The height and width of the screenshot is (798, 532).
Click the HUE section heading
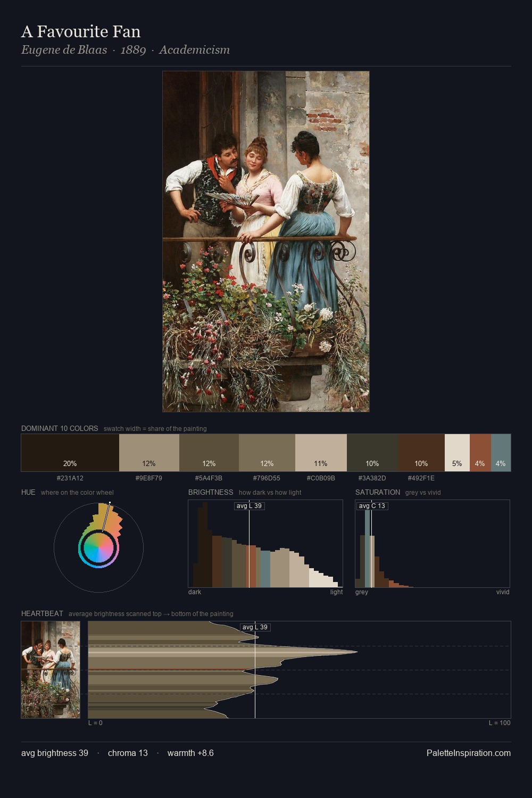click(28, 492)
